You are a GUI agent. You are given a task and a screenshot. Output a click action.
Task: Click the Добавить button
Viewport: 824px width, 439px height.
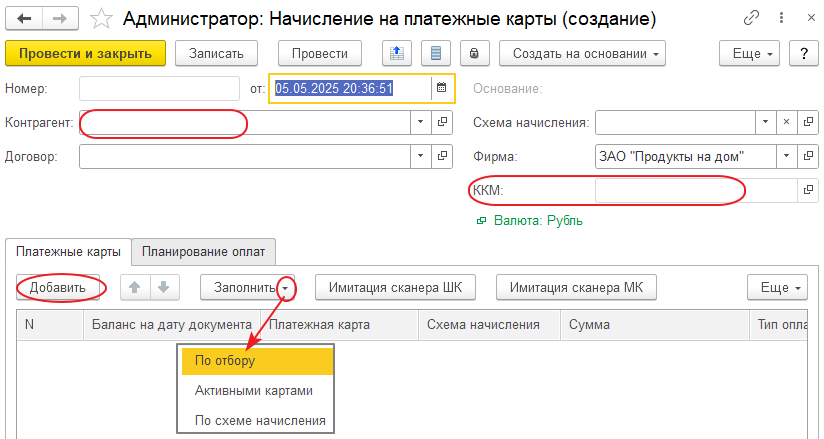(61, 288)
